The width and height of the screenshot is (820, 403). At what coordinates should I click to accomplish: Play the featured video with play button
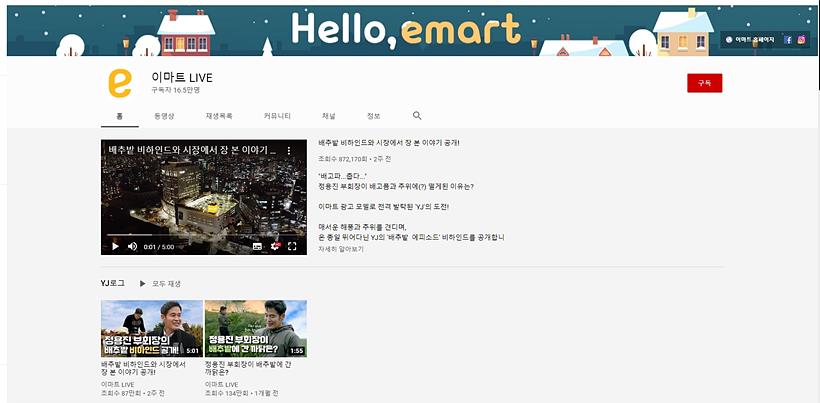click(x=115, y=246)
